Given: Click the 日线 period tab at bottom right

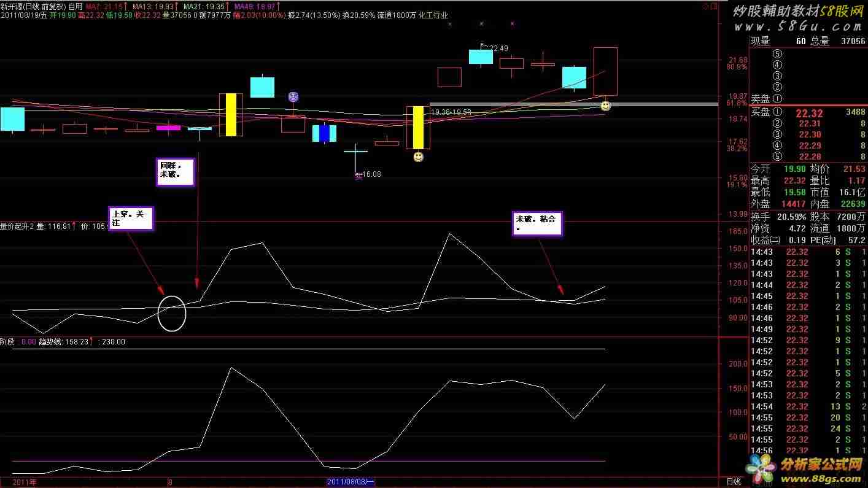Looking at the screenshot, I should (x=734, y=482).
